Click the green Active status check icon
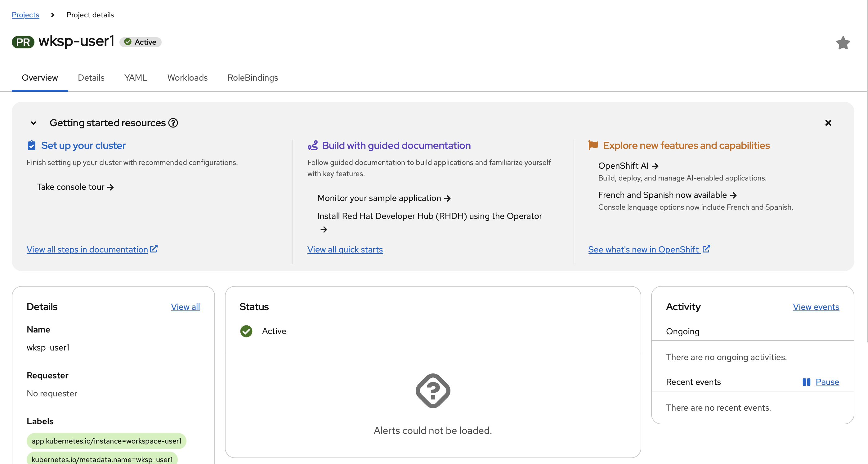This screenshot has width=868, height=464. tap(246, 331)
